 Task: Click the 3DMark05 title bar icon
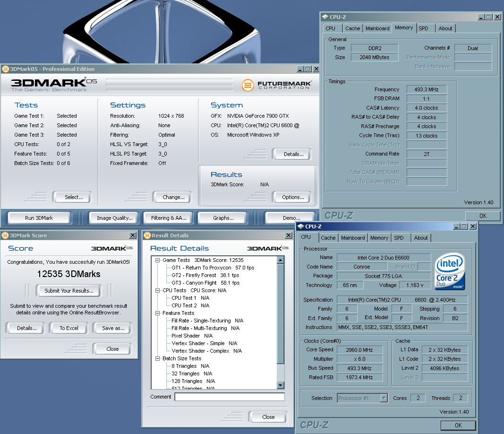(6, 69)
